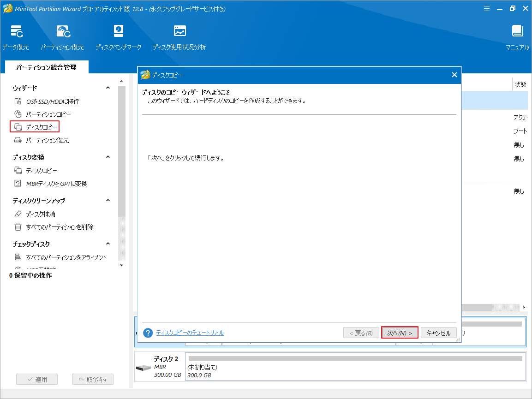Collapse the チェックディスク section
532x399 pixels.
(x=108, y=244)
